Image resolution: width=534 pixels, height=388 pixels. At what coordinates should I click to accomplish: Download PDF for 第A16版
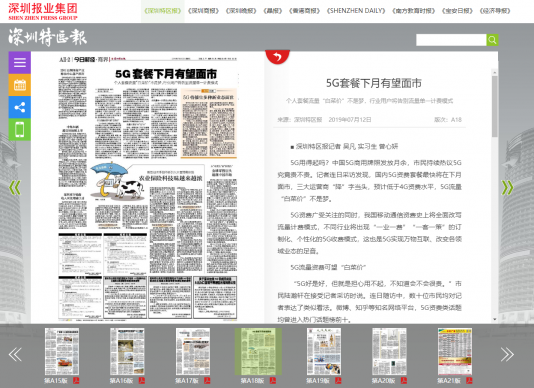(141, 381)
